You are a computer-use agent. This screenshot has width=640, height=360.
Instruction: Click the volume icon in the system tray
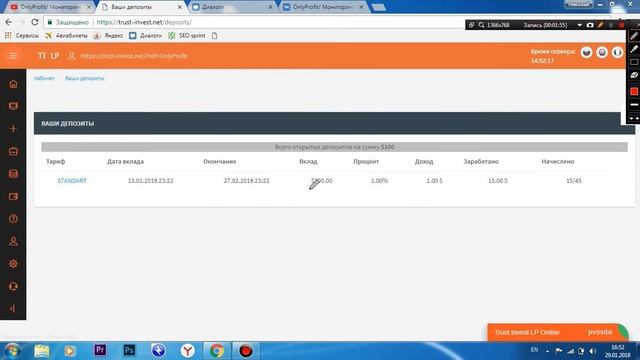pyautogui.click(x=593, y=351)
